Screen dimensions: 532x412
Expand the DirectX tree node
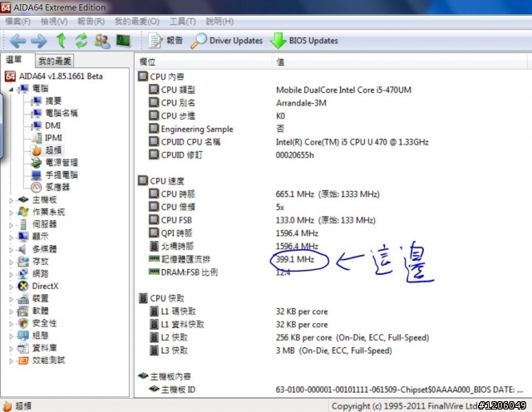tap(11, 287)
